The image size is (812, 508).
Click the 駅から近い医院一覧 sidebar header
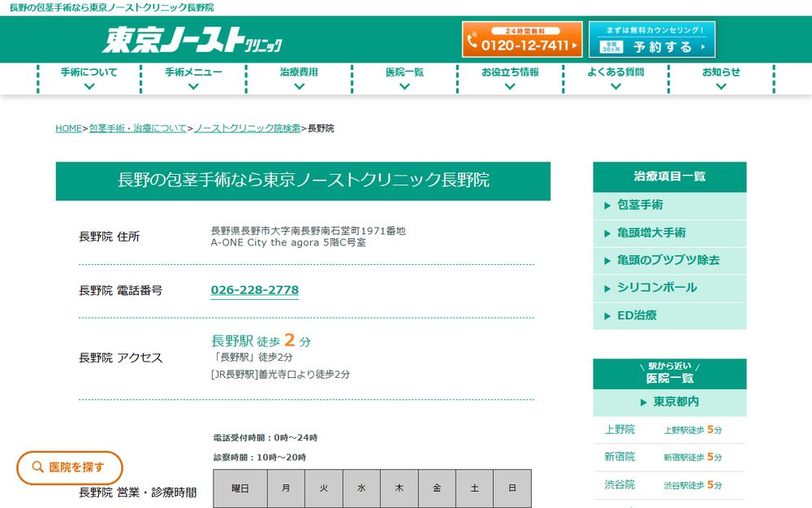point(670,373)
